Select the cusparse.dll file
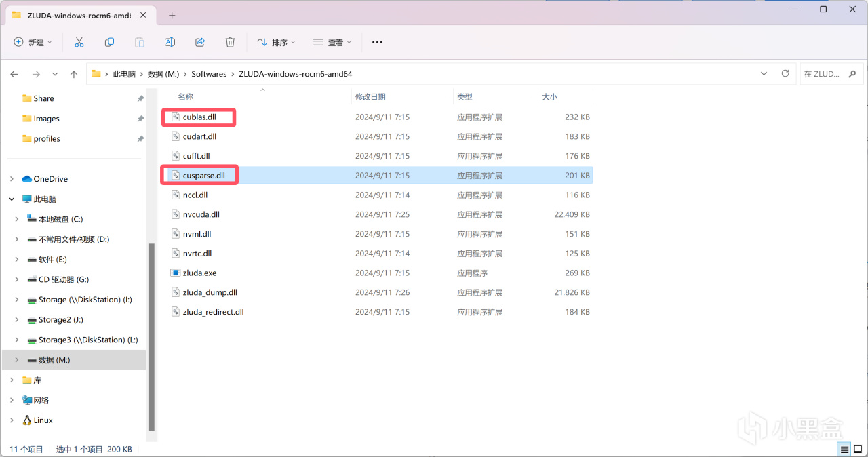868x457 pixels. tap(203, 176)
